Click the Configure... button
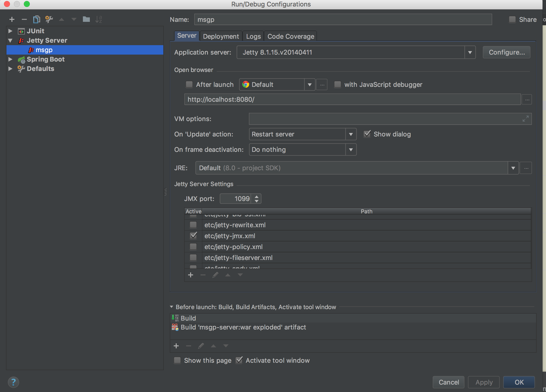This screenshot has width=546, height=392. tap(507, 52)
